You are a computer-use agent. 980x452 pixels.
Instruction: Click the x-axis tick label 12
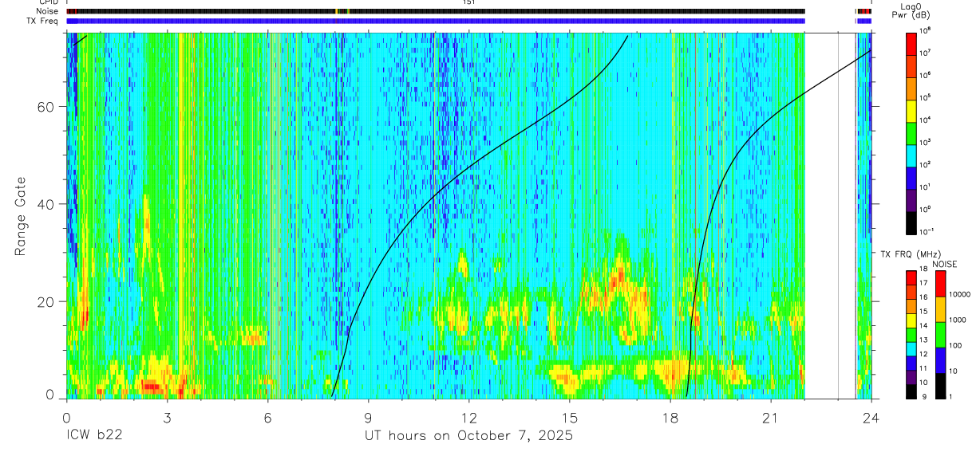[x=468, y=419]
